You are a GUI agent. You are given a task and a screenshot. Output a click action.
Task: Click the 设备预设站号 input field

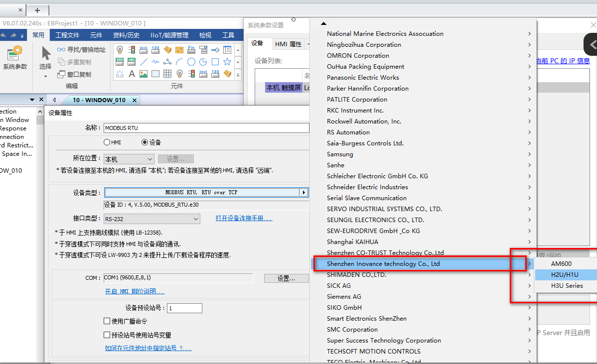click(184, 308)
